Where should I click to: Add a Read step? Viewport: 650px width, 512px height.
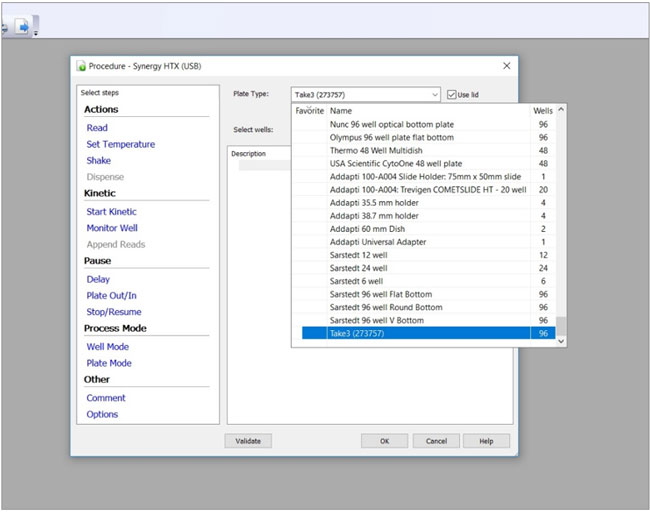pos(97,128)
